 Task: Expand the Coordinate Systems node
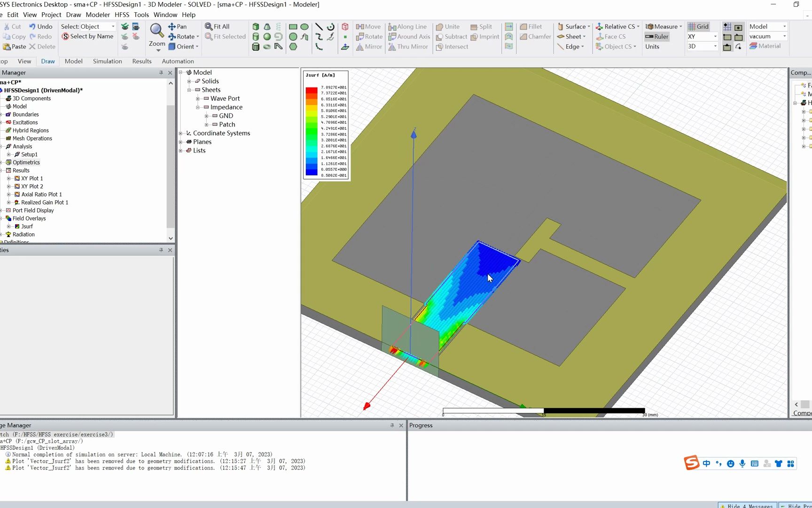click(x=180, y=134)
